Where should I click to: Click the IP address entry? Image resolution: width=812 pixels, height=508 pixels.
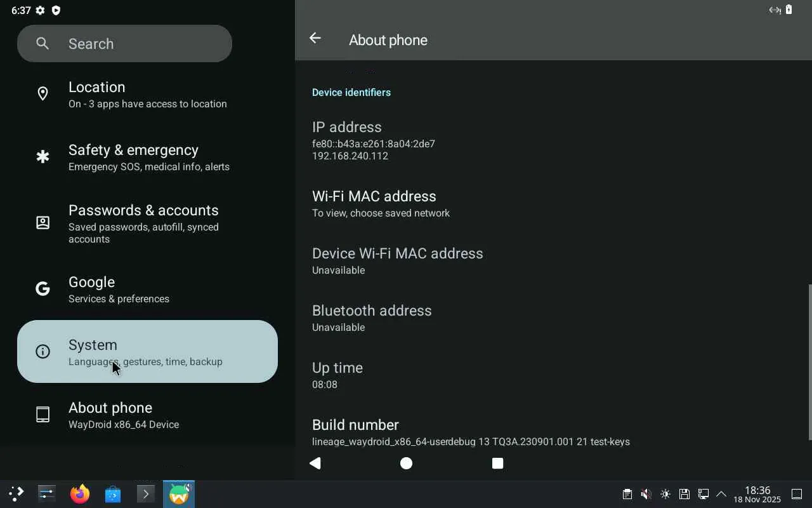[x=552, y=141]
